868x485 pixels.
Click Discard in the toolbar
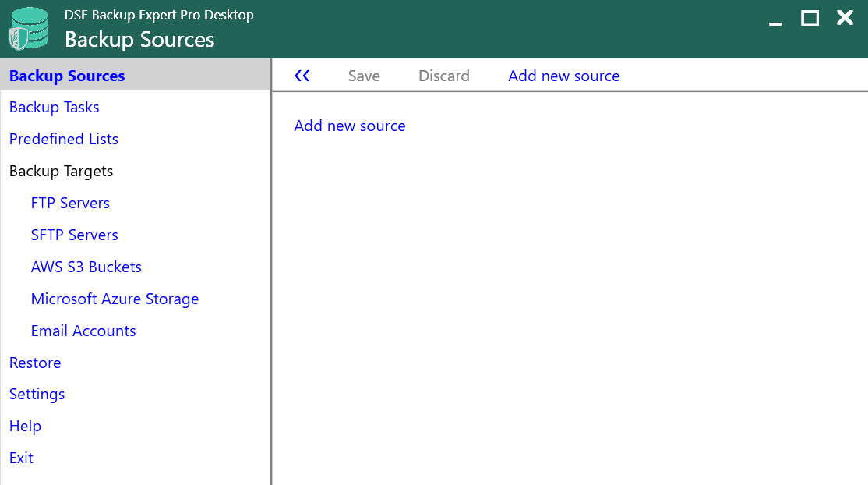click(x=444, y=76)
